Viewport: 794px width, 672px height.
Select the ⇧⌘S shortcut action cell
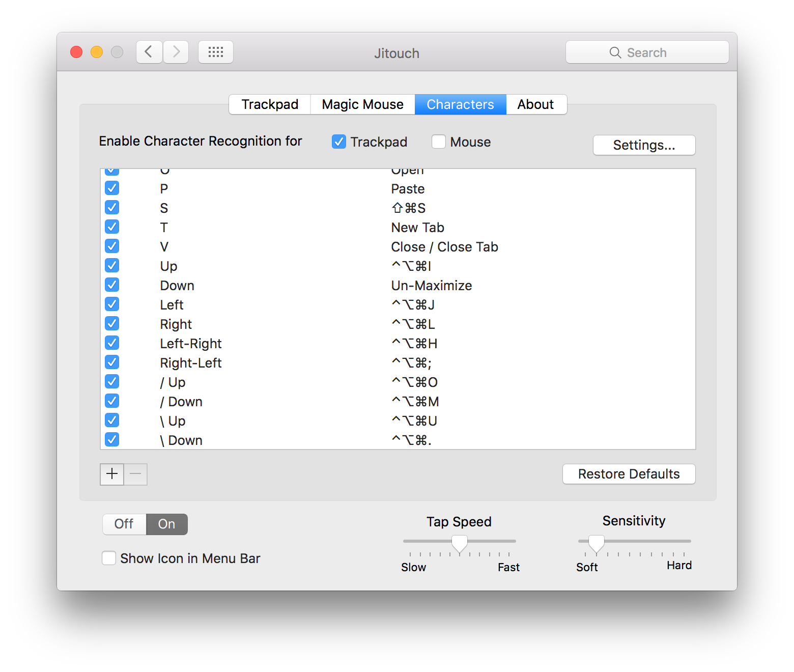tap(408, 208)
